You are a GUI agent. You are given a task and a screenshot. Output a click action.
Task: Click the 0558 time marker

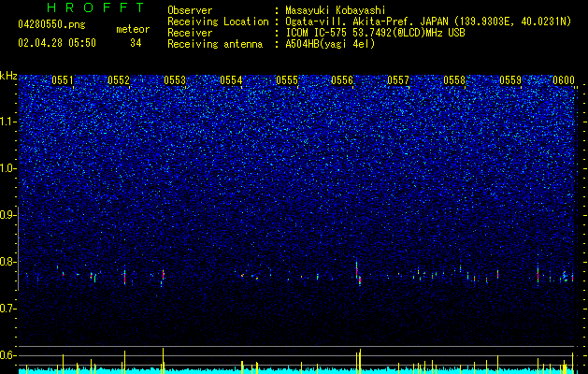pos(454,80)
